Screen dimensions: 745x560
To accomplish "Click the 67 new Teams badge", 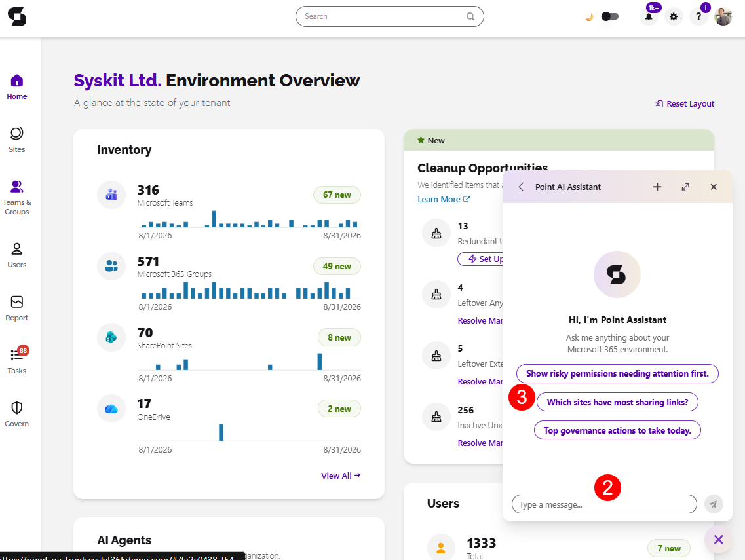I will pos(337,195).
